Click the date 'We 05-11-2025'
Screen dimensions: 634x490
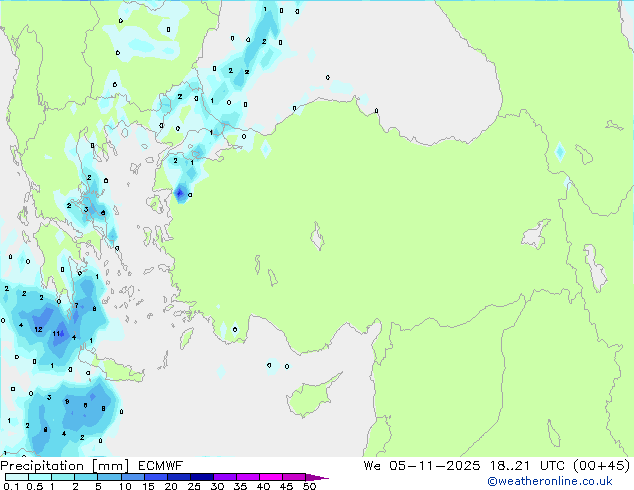(422, 466)
